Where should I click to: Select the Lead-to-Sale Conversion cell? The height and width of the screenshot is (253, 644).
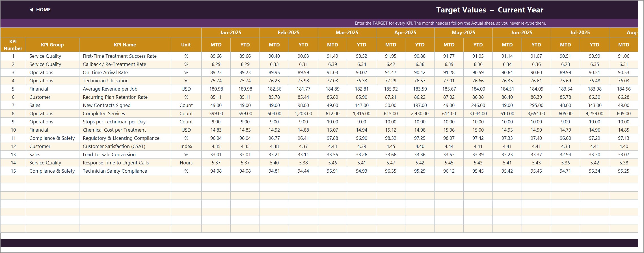tap(125, 155)
